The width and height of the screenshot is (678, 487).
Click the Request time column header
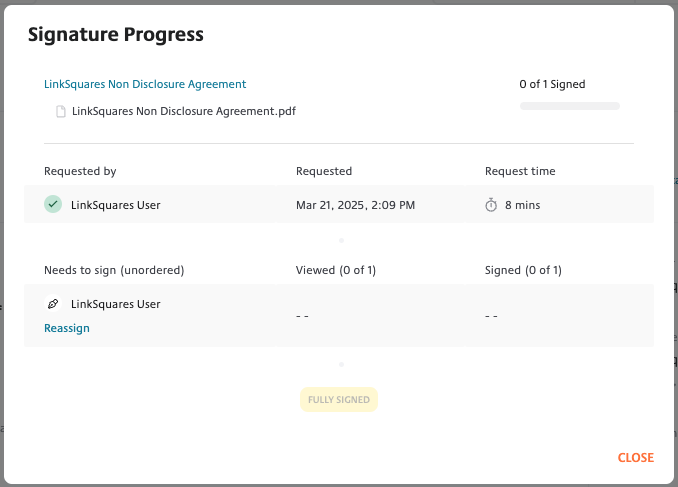(x=520, y=171)
